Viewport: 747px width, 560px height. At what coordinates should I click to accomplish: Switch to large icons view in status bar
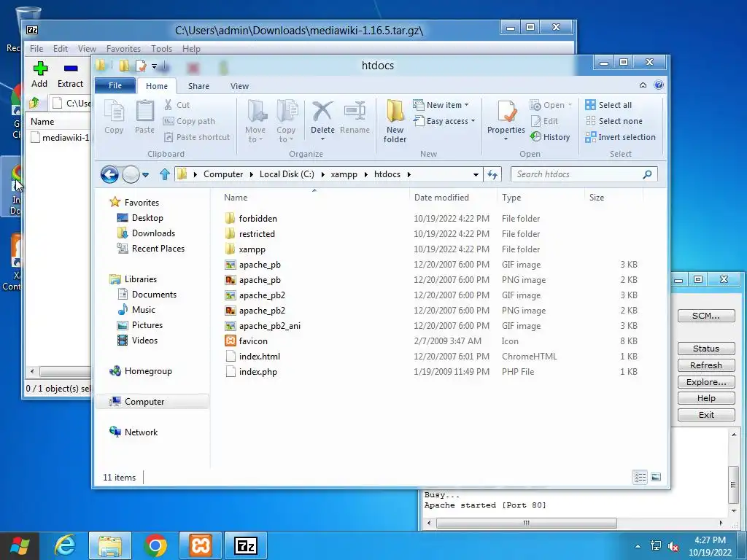coord(656,477)
